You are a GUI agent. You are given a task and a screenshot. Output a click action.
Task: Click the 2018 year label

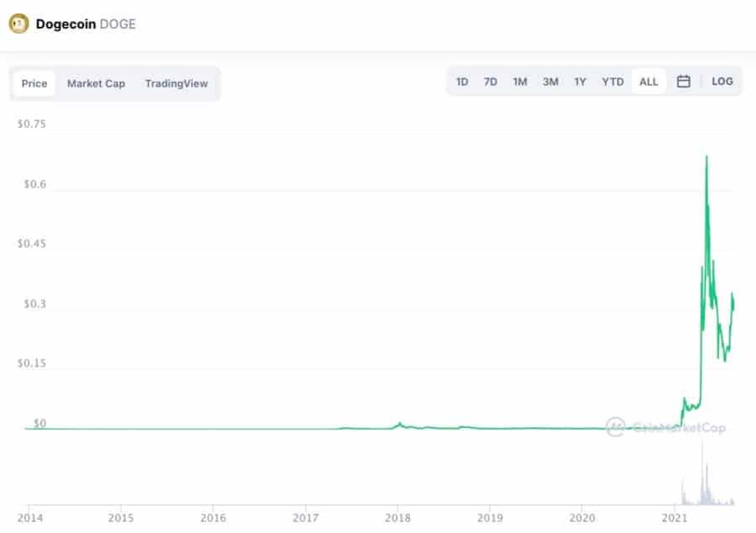point(399,519)
